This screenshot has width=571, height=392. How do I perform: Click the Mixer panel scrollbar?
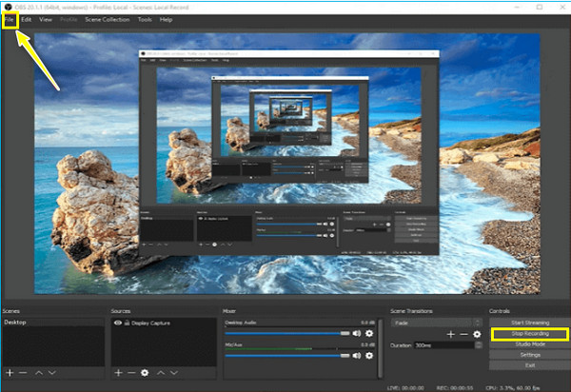pyautogui.click(x=380, y=347)
